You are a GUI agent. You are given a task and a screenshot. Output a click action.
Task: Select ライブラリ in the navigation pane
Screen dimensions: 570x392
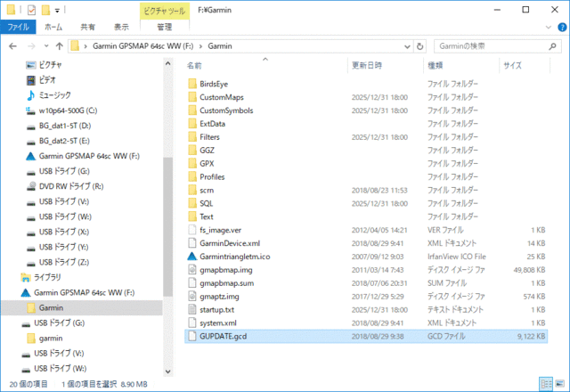[47, 277]
